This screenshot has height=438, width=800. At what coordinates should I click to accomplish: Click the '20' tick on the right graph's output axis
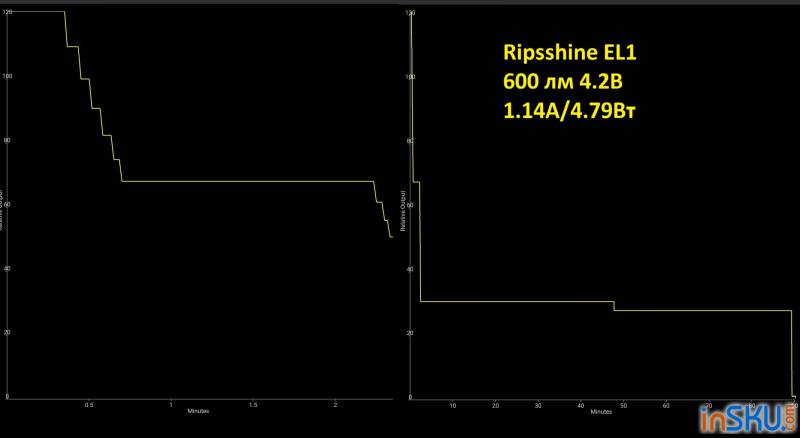411,333
